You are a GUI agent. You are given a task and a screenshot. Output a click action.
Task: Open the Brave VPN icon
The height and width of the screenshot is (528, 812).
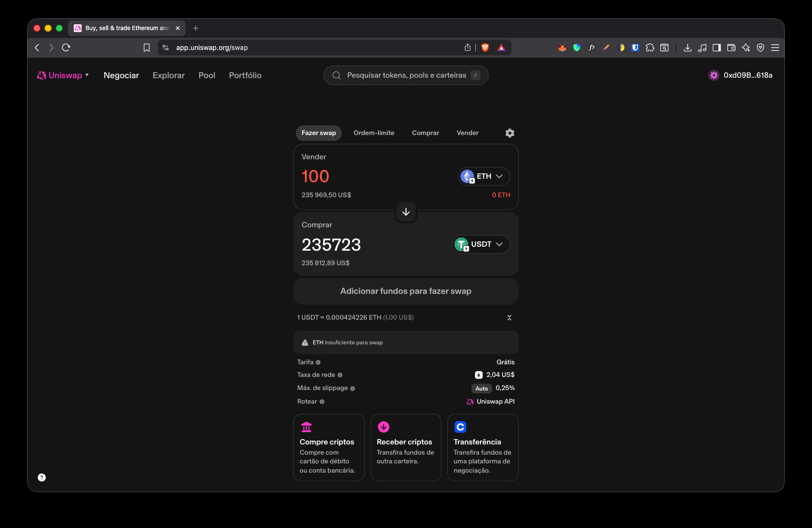pyautogui.click(x=761, y=48)
